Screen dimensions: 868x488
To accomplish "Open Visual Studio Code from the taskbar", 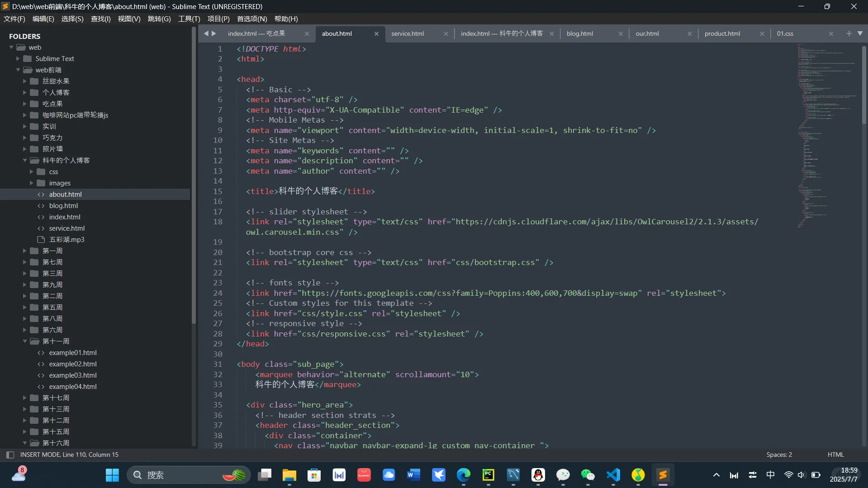I will point(613,475).
